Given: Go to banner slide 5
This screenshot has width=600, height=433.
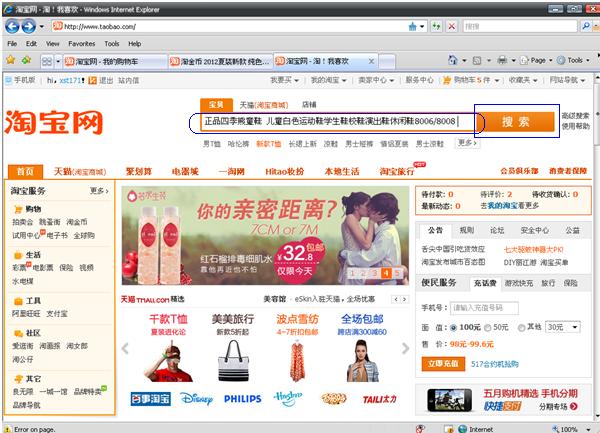Looking at the screenshot, I should 398,273.
